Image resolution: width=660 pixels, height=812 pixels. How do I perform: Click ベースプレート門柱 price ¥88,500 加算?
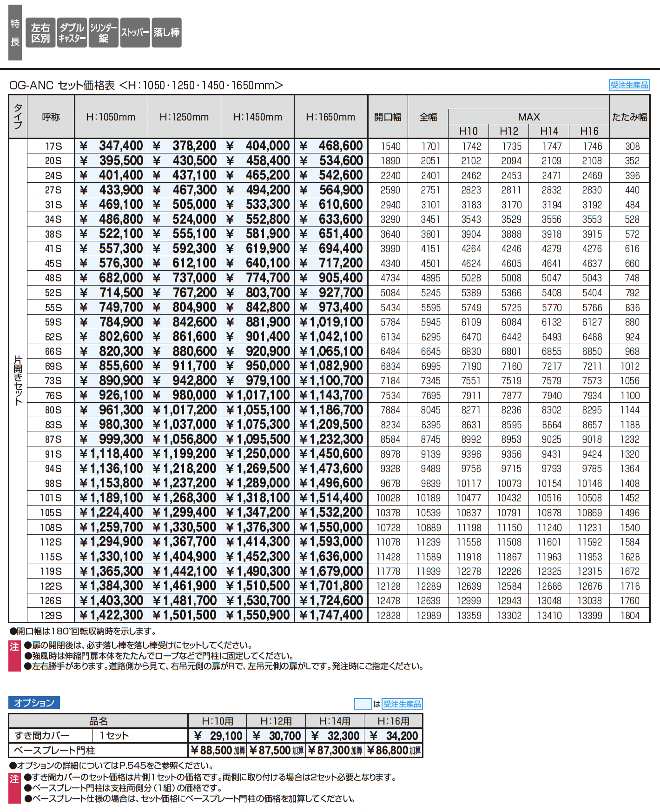(x=218, y=750)
